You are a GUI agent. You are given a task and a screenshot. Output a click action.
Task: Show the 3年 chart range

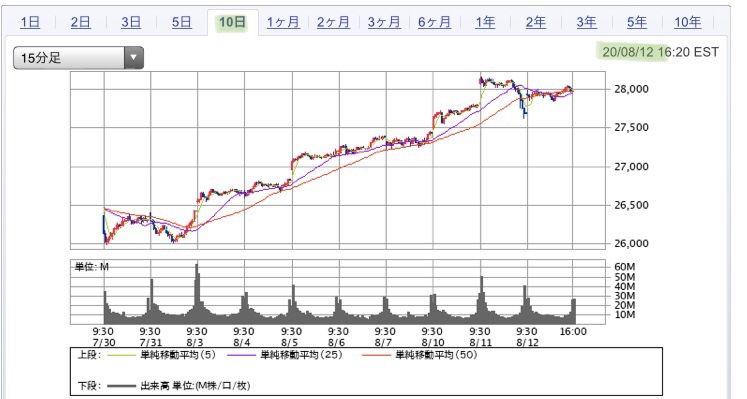pos(586,22)
